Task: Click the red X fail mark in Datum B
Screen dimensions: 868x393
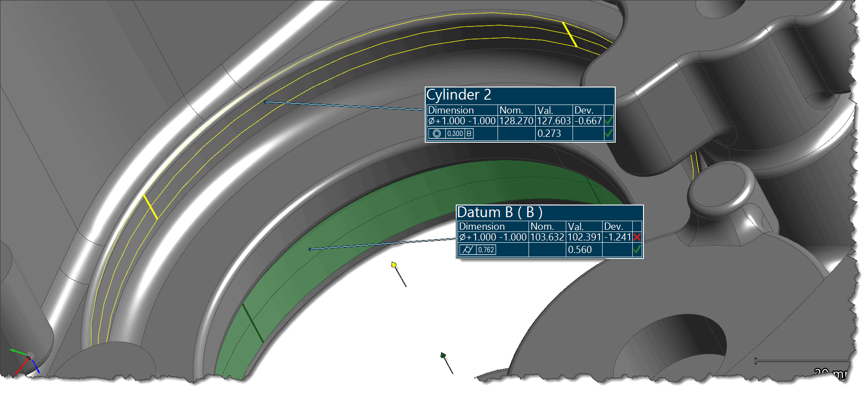Action: tap(637, 237)
